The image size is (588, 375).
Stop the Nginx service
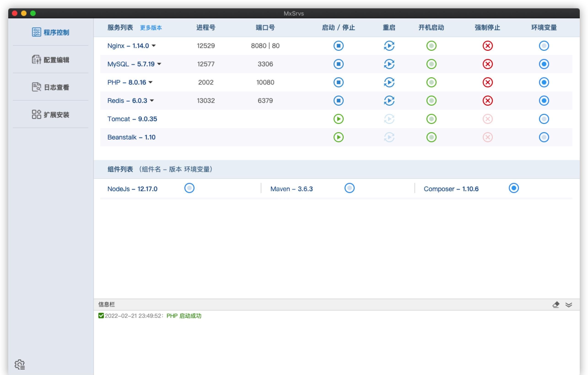click(338, 46)
